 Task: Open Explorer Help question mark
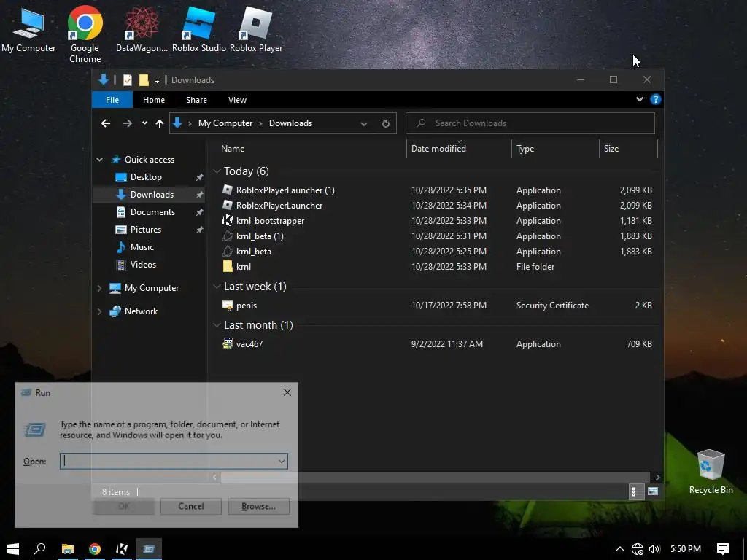[656, 99]
